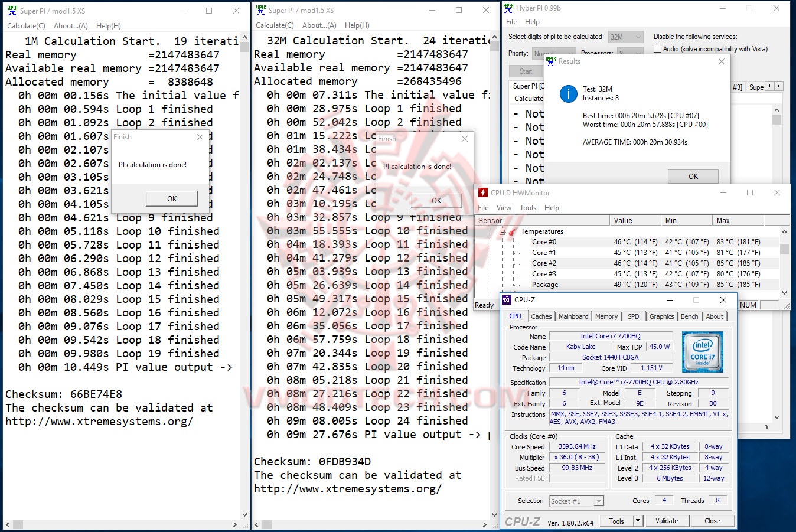Open the View menu in CPUID HWMonitor
Viewport: 796px width, 532px height.
point(504,208)
